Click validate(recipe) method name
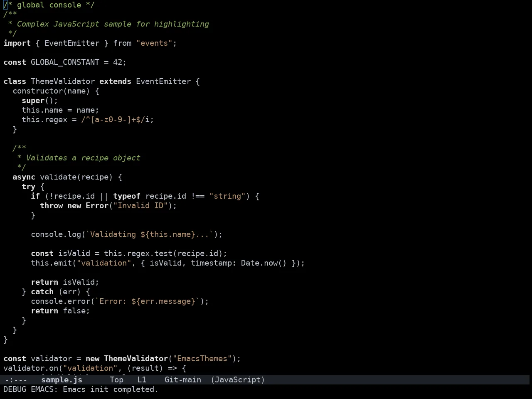The height and width of the screenshot is (399, 532). (x=76, y=177)
